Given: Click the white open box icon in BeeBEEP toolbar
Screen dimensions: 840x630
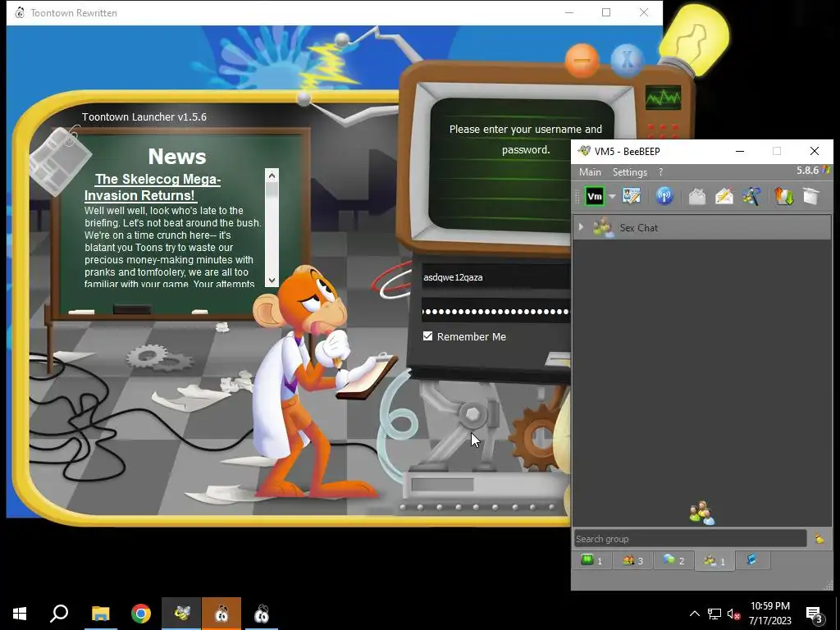Looking at the screenshot, I should 811,196.
